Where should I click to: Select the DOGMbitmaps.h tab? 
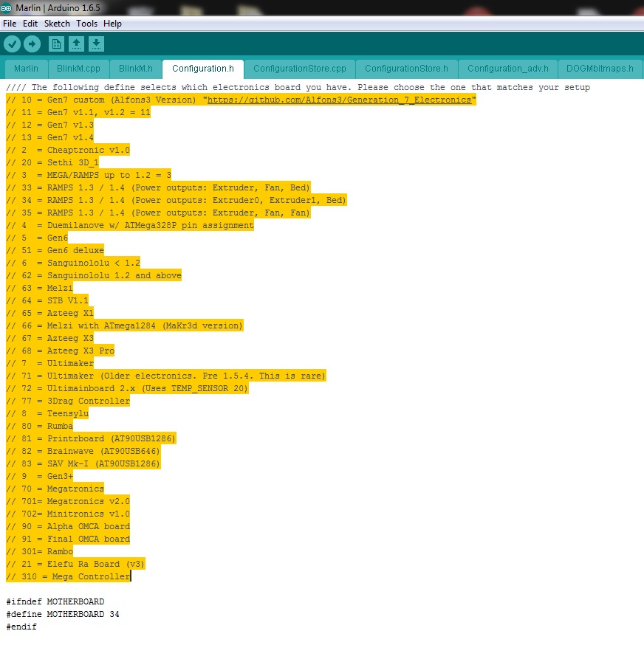coord(600,69)
